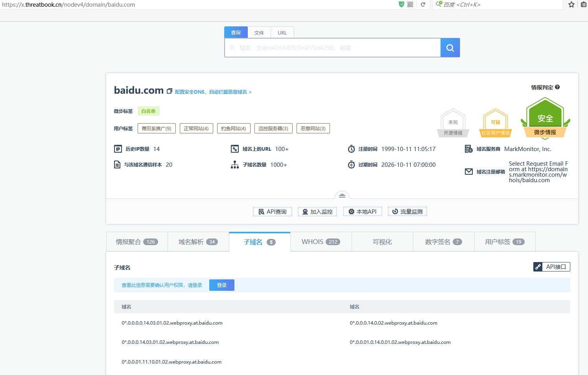Click the 注册时间 clock icon

coord(351,149)
